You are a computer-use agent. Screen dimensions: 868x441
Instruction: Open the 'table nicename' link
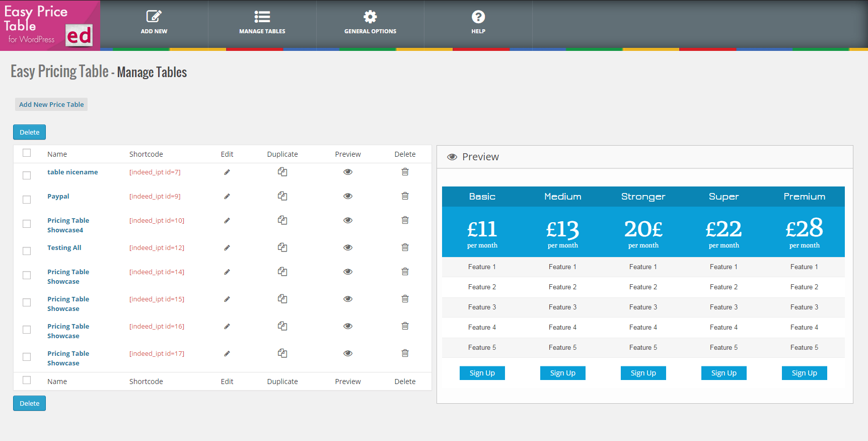click(x=73, y=172)
